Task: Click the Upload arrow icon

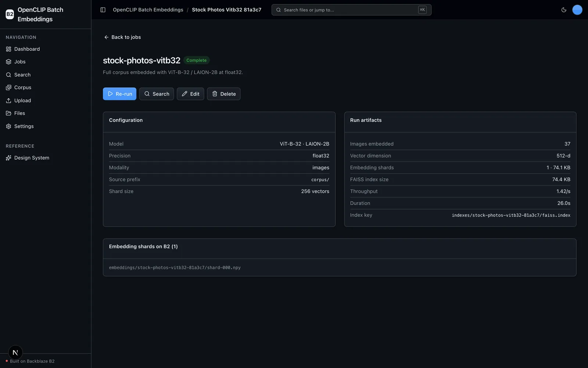Action: (x=8, y=100)
